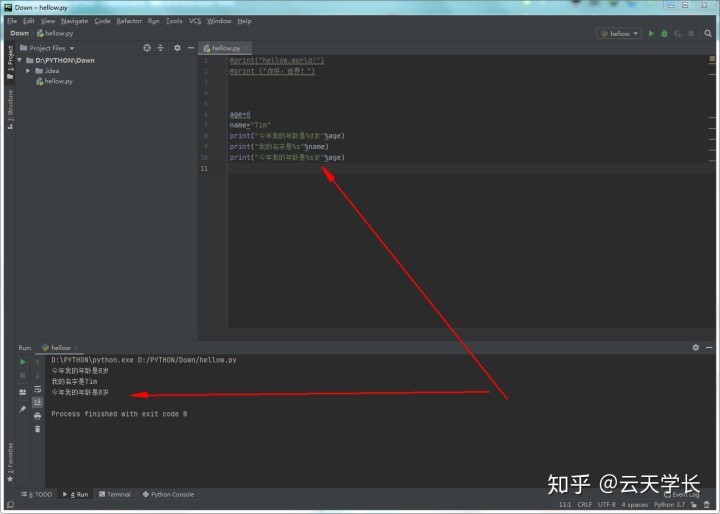This screenshot has width=720, height=514.
Task: Open the Run menu
Action: tap(153, 21)
